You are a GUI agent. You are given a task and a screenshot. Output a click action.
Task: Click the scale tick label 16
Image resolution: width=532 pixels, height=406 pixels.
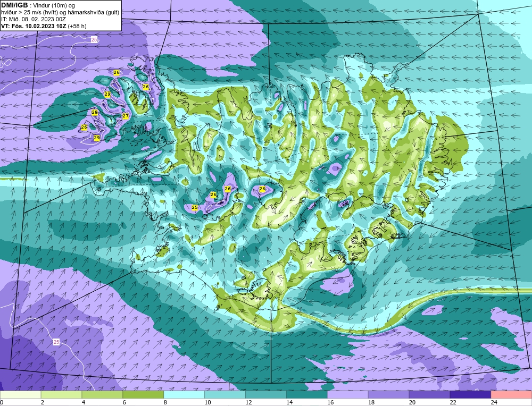330,402
